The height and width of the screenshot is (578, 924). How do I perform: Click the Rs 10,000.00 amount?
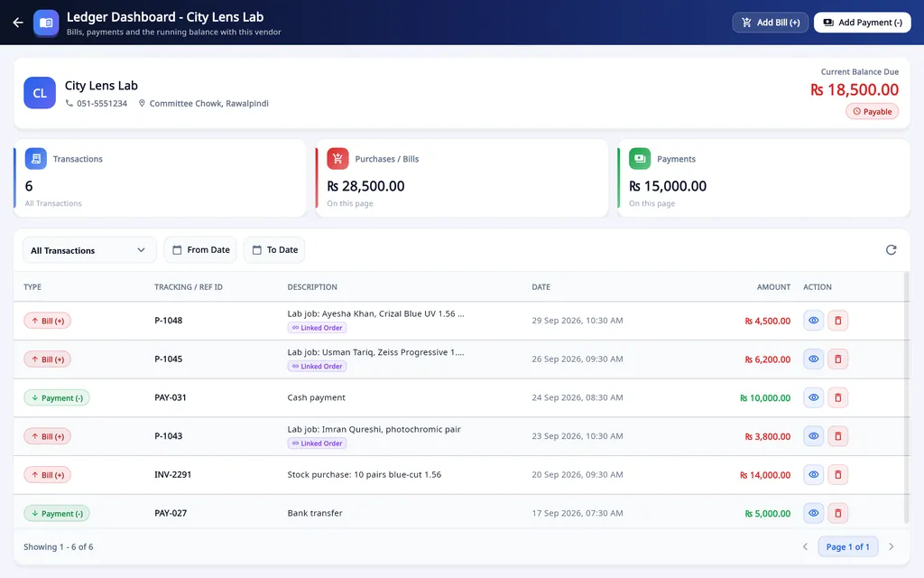click(x=765, y=398)
